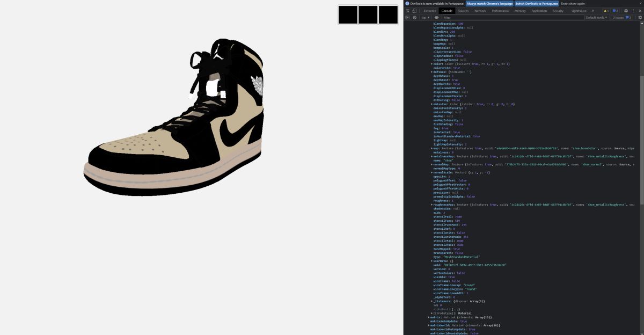Image resolution: width=644 pixels, height=335 pixels.
Task: Click the console Filter input field
Action: 513,18
